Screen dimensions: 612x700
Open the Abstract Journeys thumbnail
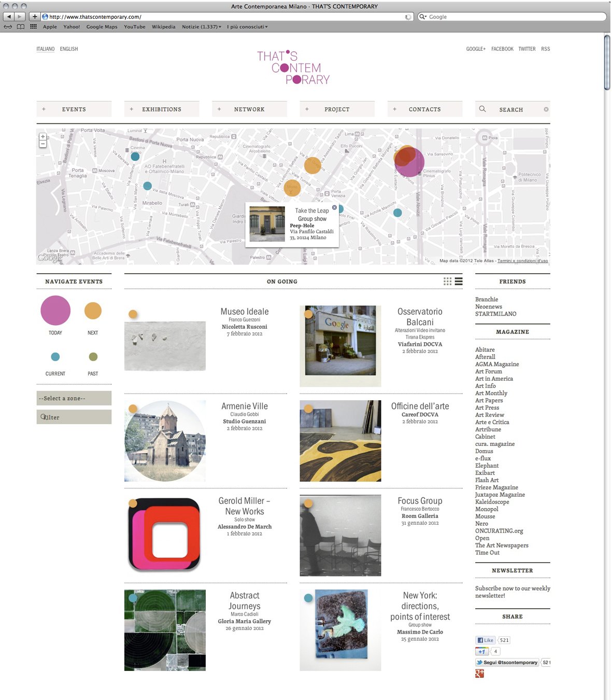165,630
